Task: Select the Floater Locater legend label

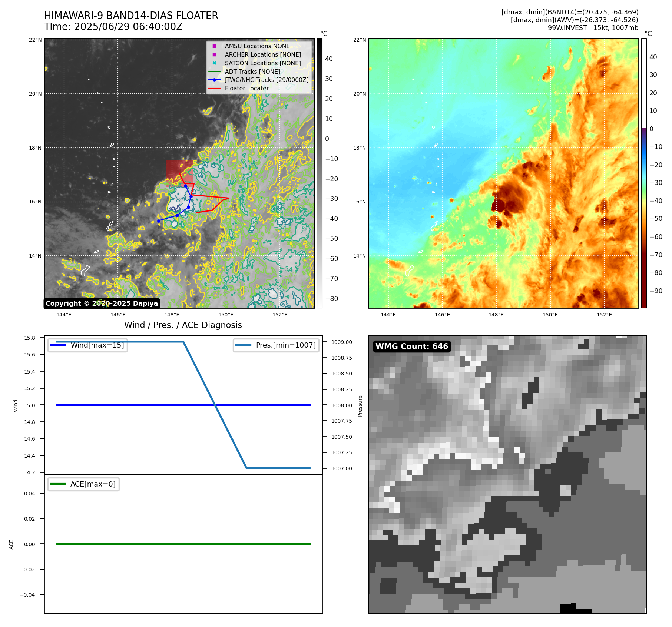Action: click(x=247, y=88)
